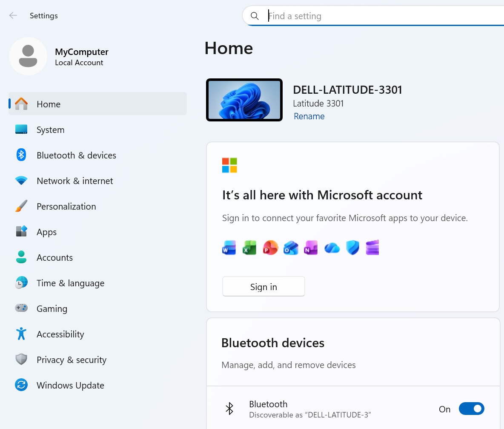Click the DELL-LATITUDE-3301 device name
The image size is (504, 429).
347,90
